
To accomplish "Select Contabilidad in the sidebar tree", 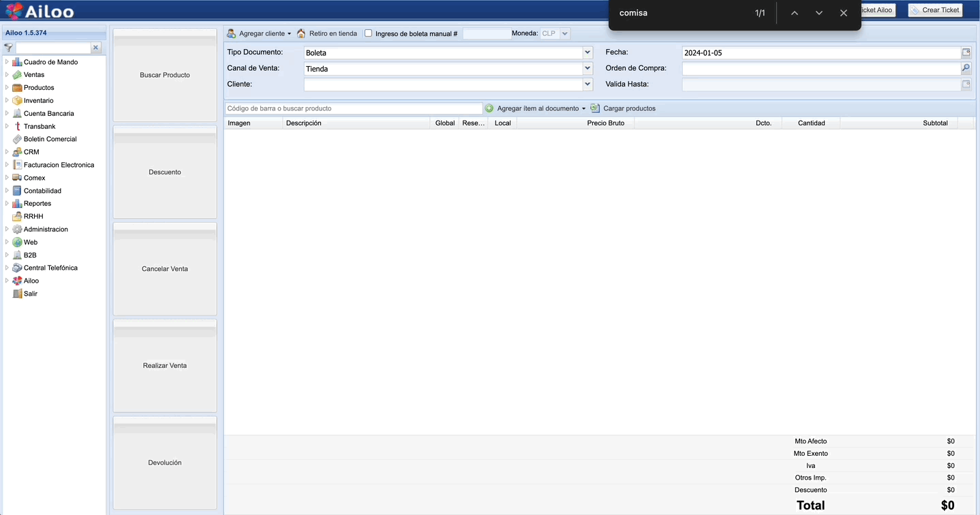I will point(42,191).
